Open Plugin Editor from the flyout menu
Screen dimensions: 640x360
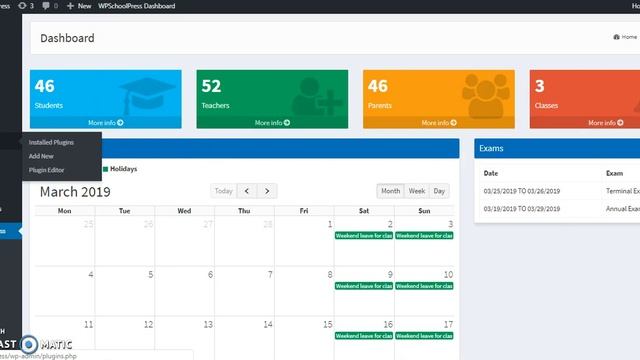coord(46,170)
